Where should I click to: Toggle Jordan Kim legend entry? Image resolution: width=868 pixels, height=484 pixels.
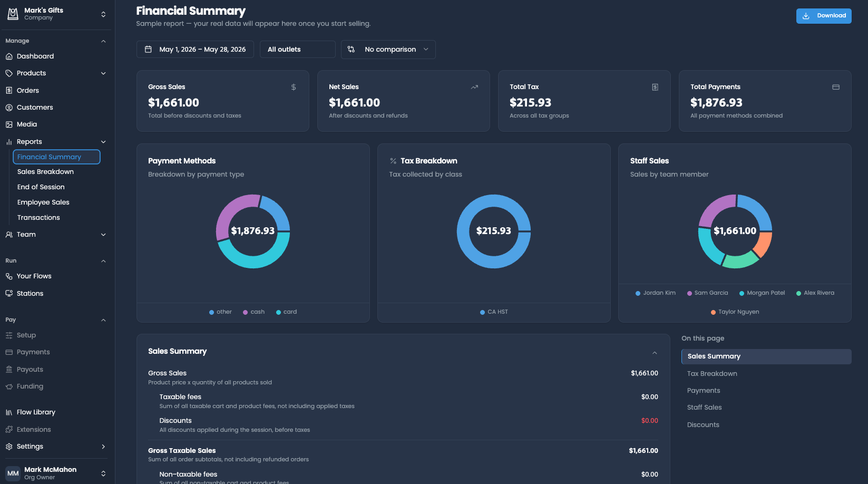point(656,293)
